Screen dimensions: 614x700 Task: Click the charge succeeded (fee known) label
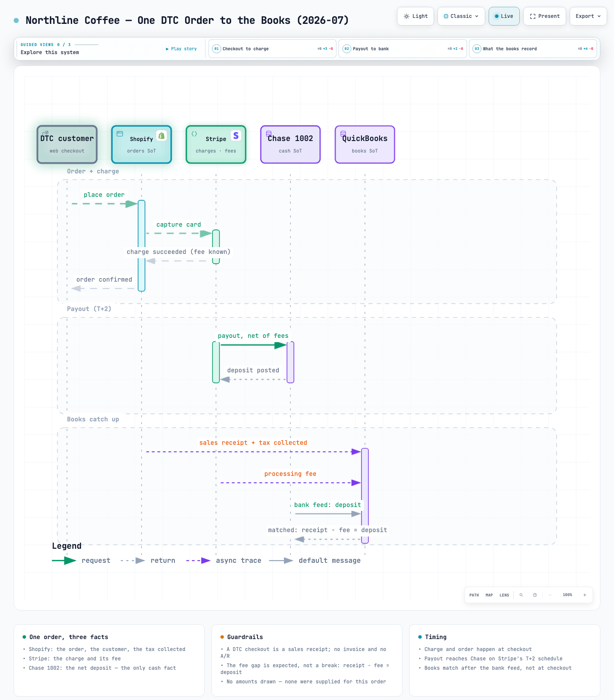(x=179, y=252)
